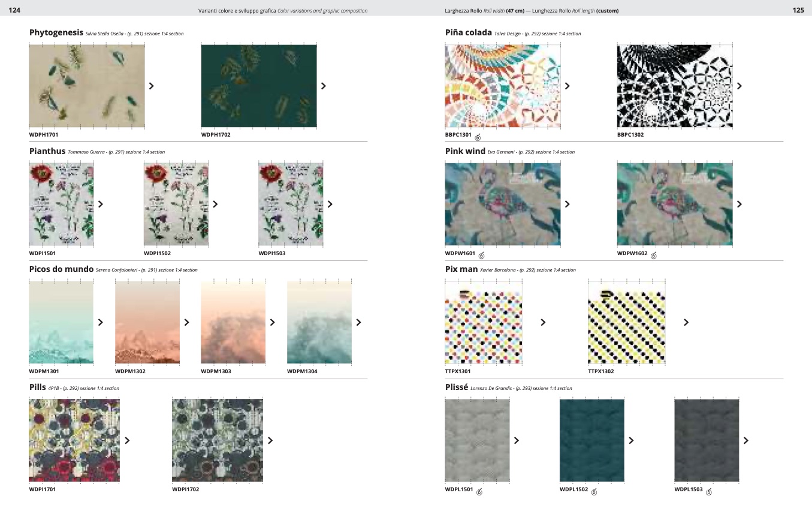Click the spiral icon beside BBPC1301
Screen dimensions: 812x526
click(x=478, y=137)
